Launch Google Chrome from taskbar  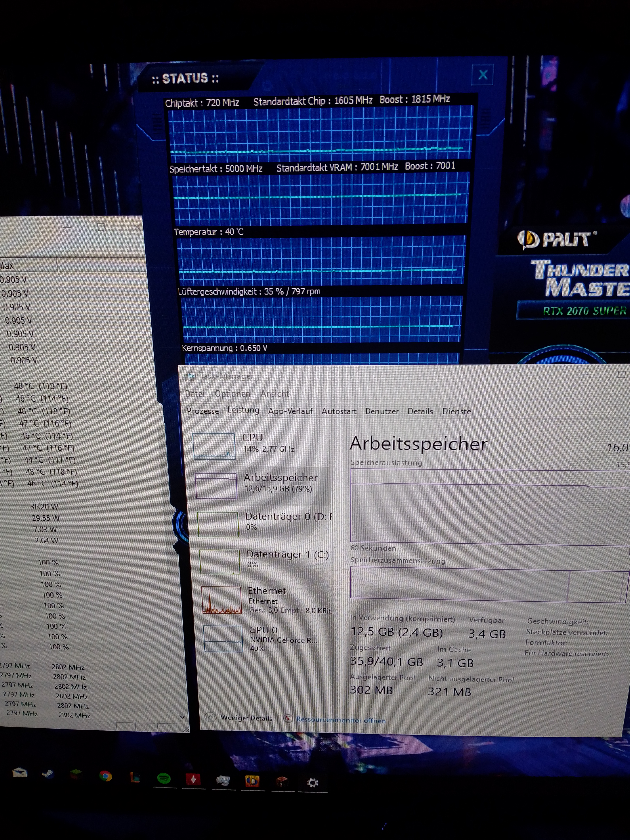106,776
